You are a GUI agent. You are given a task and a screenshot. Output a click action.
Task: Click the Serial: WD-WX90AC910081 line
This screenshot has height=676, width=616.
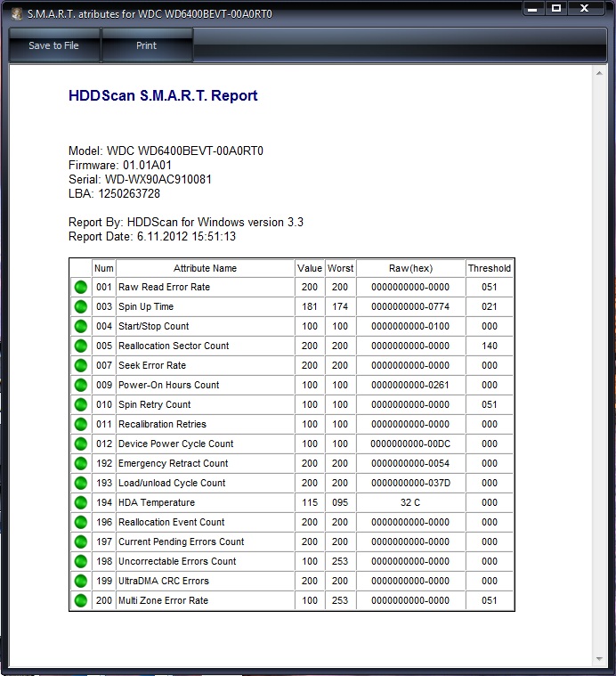pos(140,179)
